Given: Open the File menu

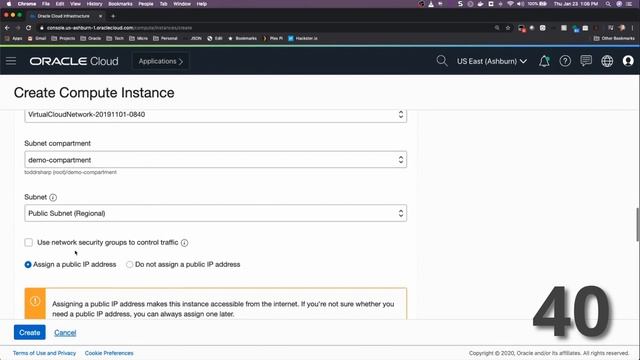Looking at the screenshot, I should point(46,4).
